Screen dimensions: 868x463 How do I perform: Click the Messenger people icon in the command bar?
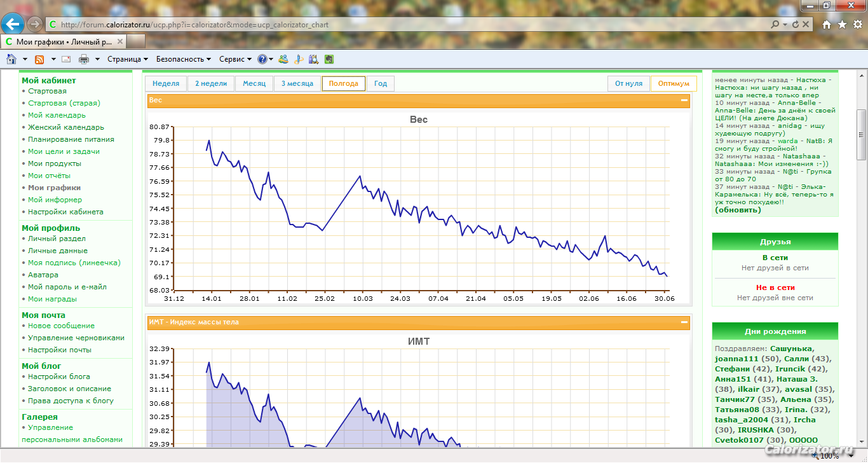pyautogui.click(x=283, y=59)
